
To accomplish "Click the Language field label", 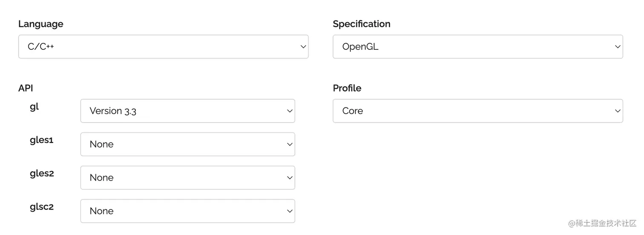I will point(41,24).
